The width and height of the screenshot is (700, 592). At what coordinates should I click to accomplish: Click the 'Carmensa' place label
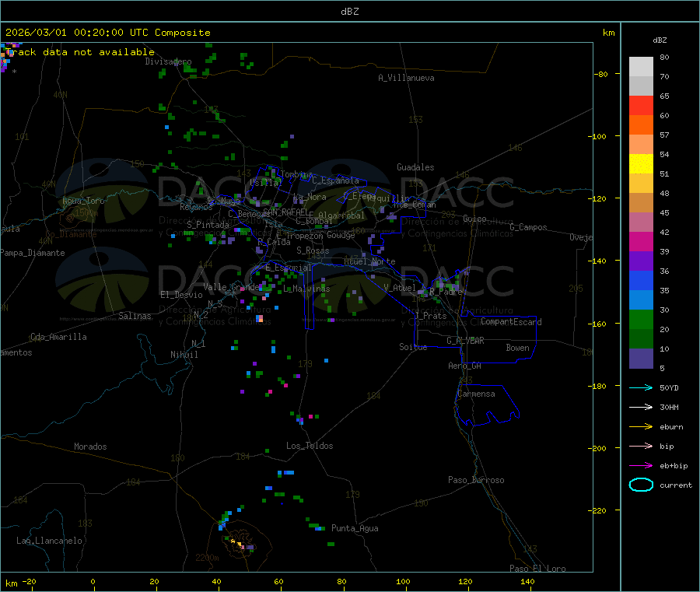[476, 394]
